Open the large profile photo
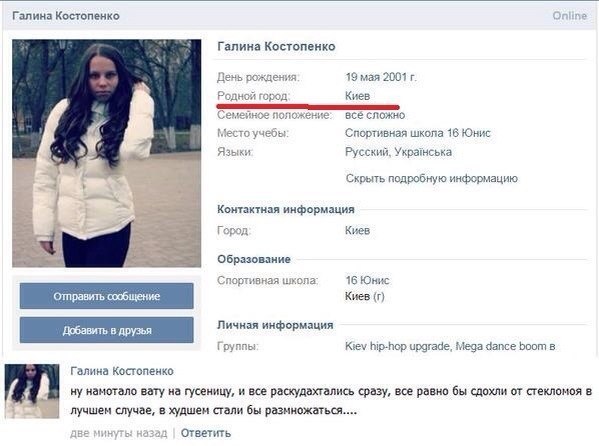Viewport: 599px width, 446px height. [107, 153]
